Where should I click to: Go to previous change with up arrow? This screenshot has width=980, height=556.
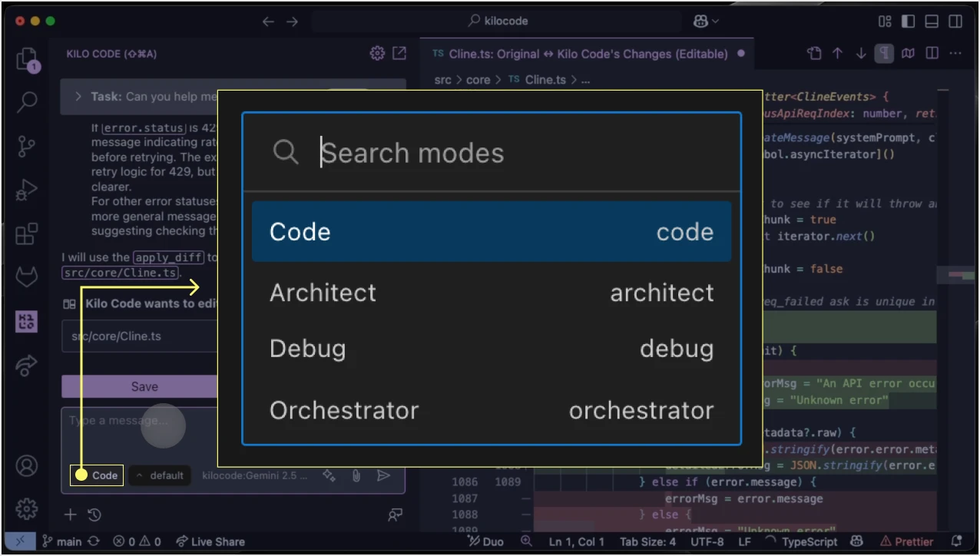coord(838,54)
